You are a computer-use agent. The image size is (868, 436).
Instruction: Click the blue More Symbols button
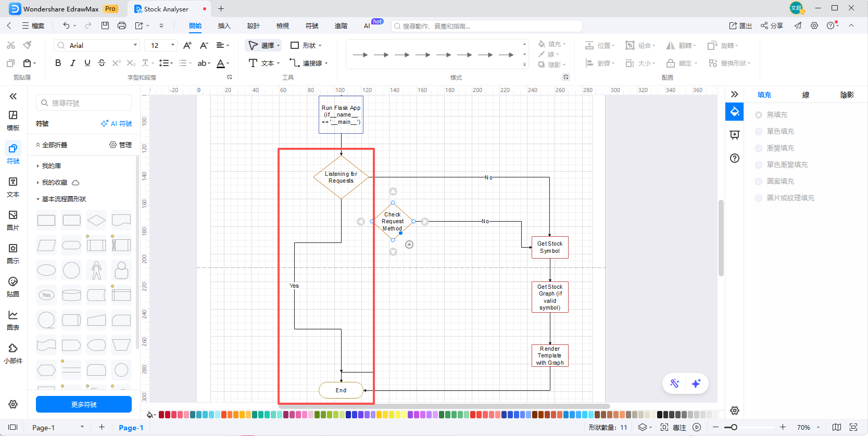pyautogui.click(x=84, y=404)
